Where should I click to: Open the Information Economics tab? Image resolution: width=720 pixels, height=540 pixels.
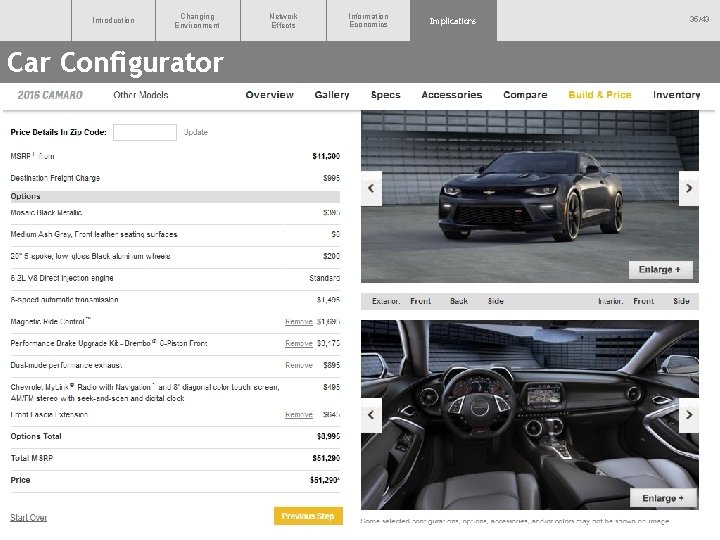pos(368,21)
